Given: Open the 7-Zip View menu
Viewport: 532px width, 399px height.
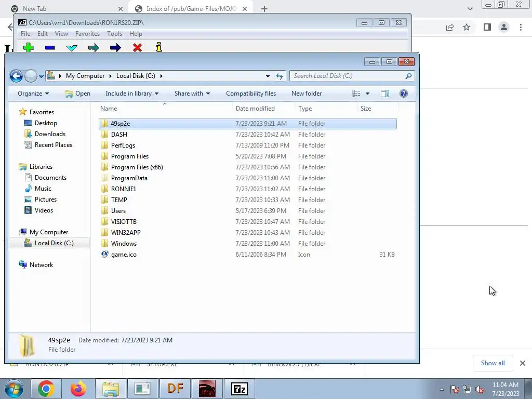Looking at the screenshot, I should (x=61, y=34).
